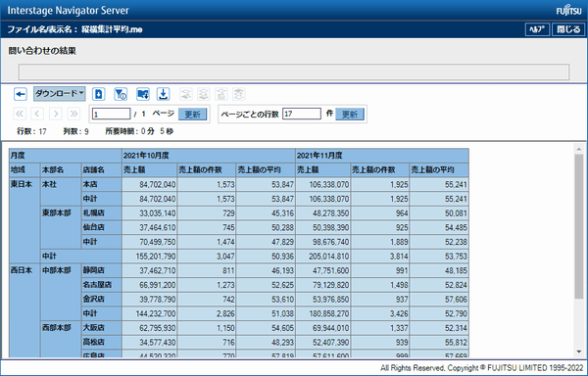This screenshot has width=588, height=376.
Task: Click the value 144,232,700
Action: coord(155,314)
